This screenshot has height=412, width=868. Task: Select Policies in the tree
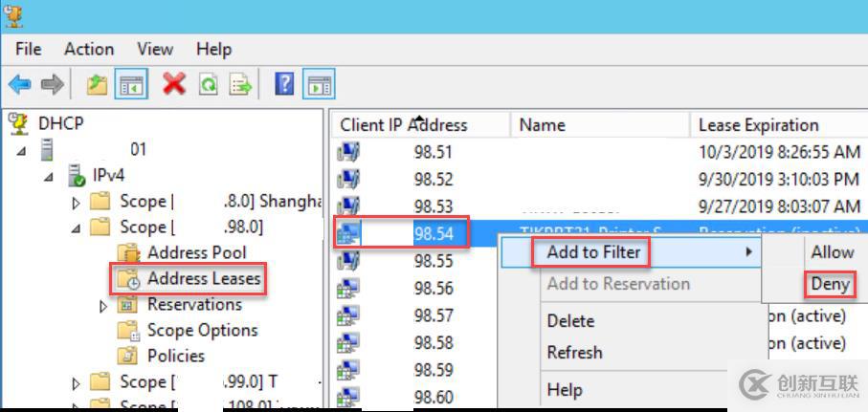tap(176, 356)
